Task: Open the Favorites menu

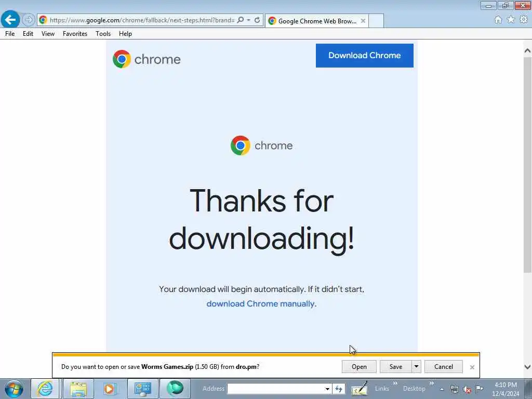Action: (x=75, y=34)
